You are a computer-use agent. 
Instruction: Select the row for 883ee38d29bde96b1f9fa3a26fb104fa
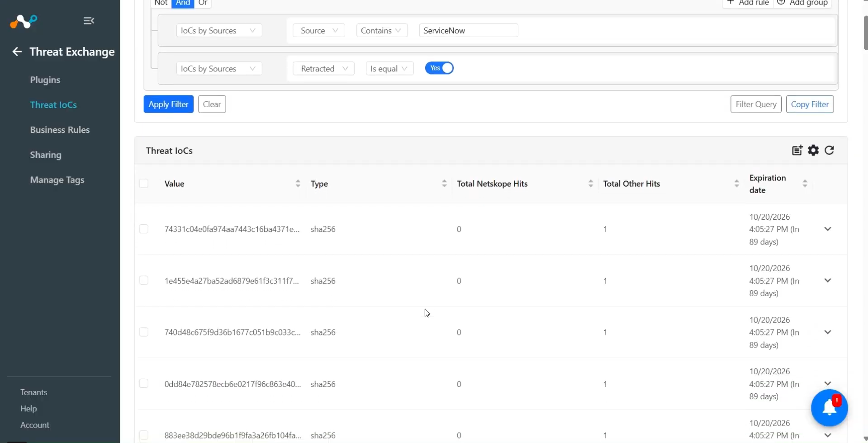tap(144, 435)
